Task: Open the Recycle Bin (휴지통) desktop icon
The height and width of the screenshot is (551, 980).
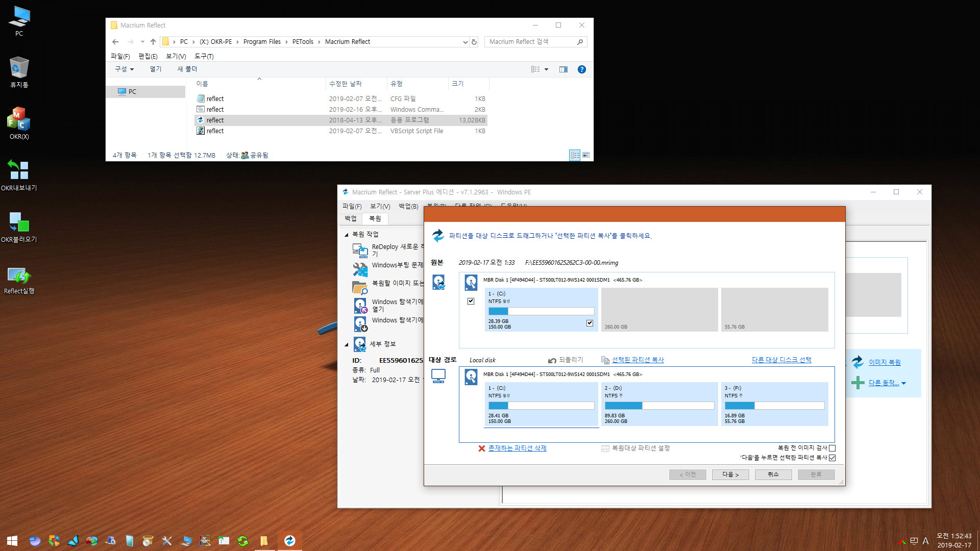Action: pyautogui.click(x=19, y=72)
